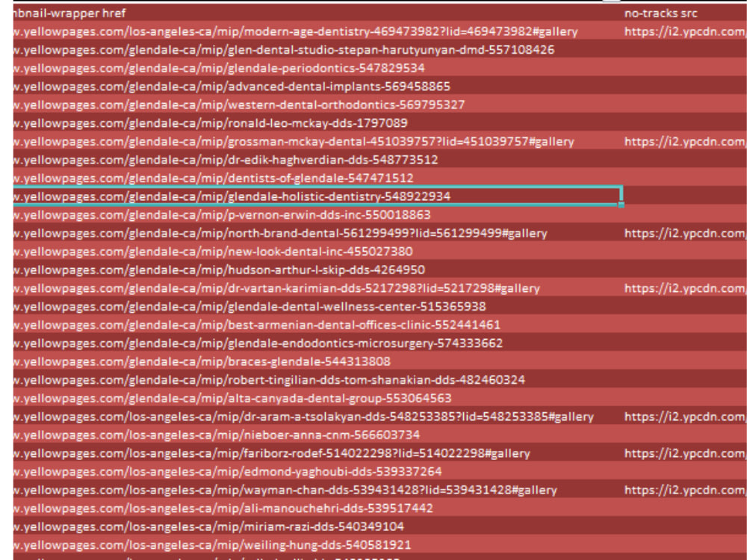Click the ypcdn src cell in modern-age-dentistry row
The width and height of the screenshot is (747, 560).
click(684, 32)
